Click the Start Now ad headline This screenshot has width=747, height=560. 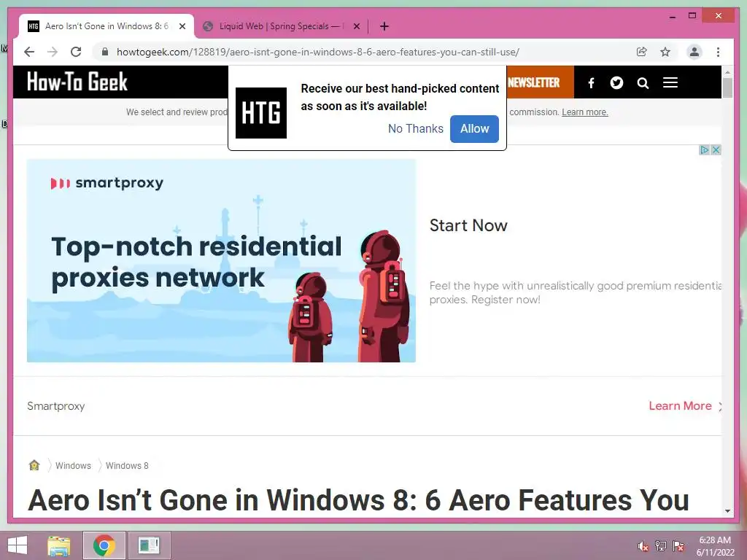tap(468, 225)
